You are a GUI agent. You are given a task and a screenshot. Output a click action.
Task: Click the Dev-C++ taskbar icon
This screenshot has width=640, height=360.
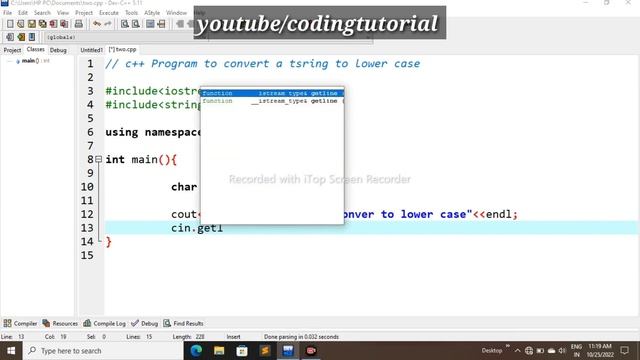point(288,351)
